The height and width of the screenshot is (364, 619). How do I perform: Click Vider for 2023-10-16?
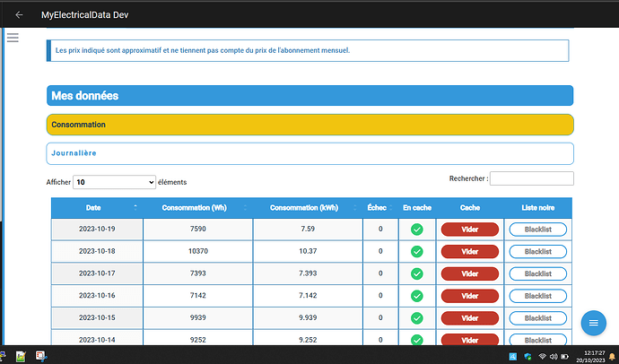click(x=470, y=296)
